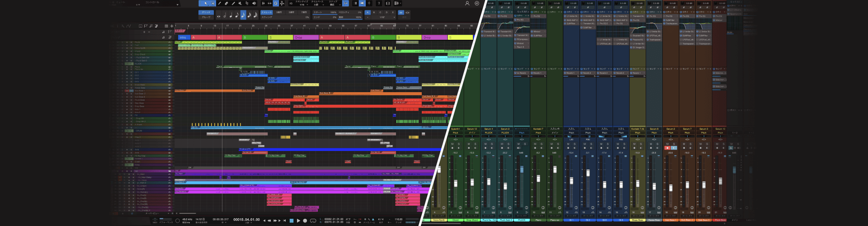
Task: Open Sylenth1 instrument selector in mixer
Action: (x=455, y=129)
